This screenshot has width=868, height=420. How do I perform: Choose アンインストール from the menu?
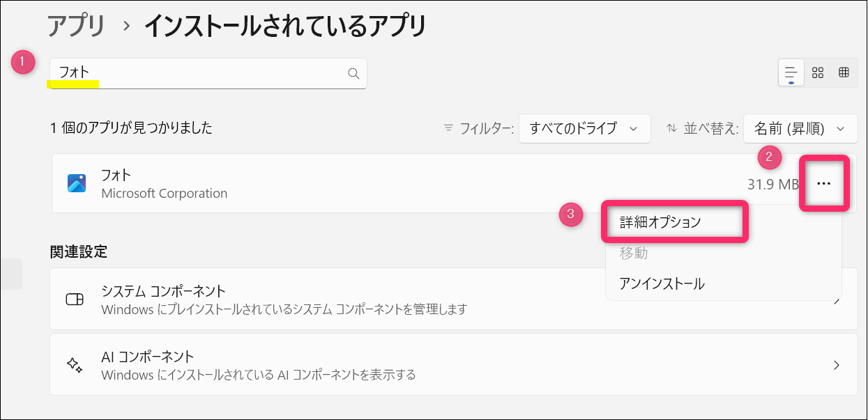[662, 283]
